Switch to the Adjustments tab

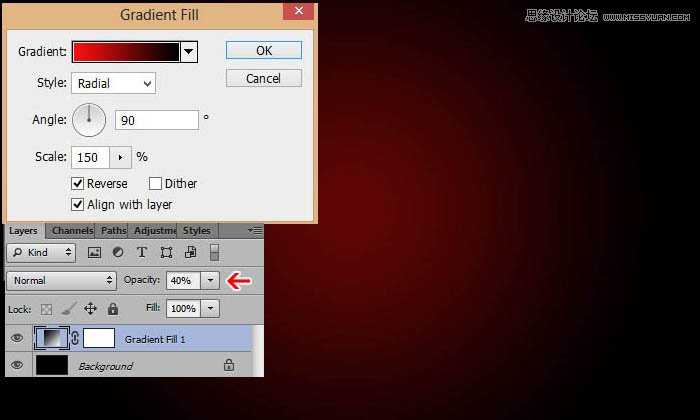[x=154, y=231]
